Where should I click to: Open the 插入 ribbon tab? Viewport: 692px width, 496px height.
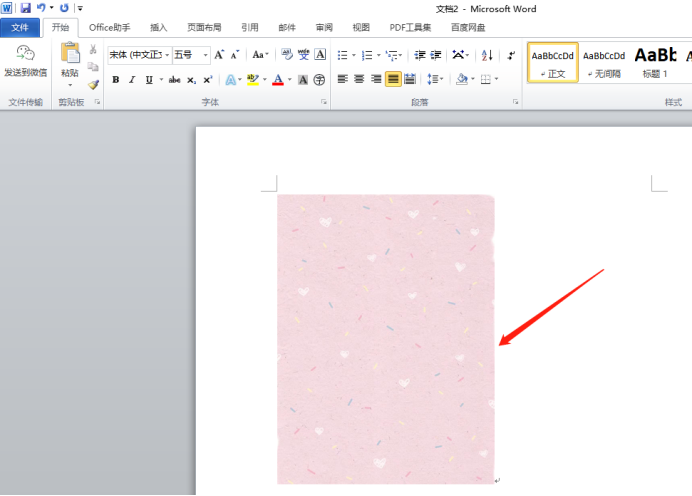coord(158,27)
